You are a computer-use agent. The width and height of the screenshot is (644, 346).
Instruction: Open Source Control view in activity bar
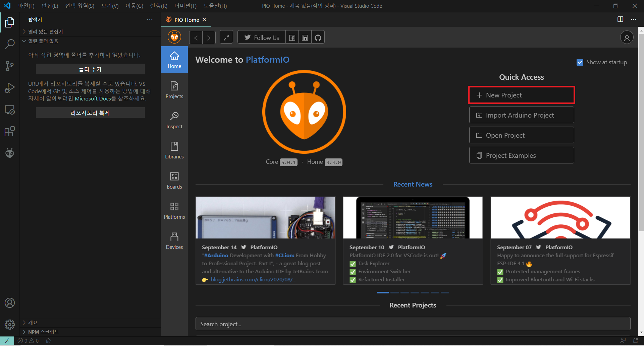pos(10,66)
